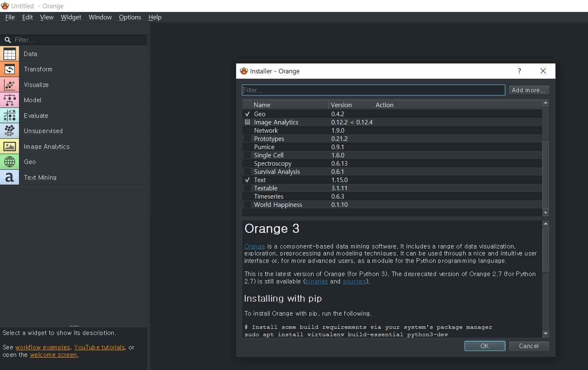Open the Text Mining category icon
The image size is (588, 370).
click(x=9, y=178)
